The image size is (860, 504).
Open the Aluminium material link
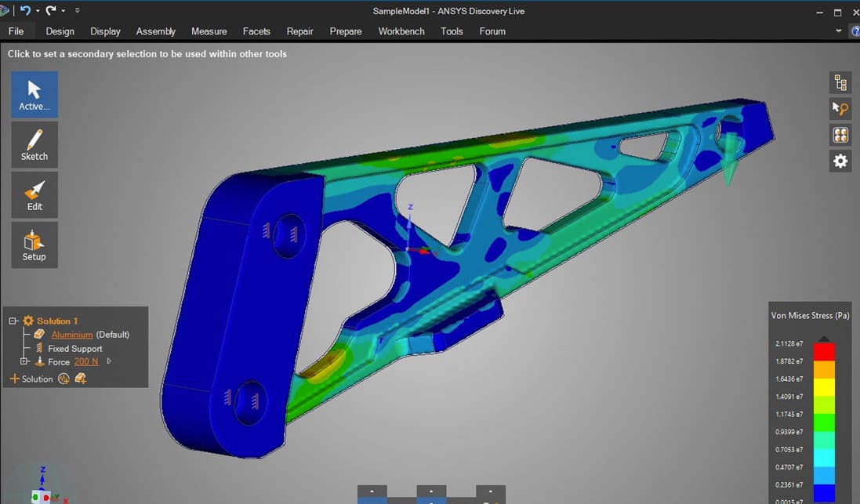pos(72,335)
